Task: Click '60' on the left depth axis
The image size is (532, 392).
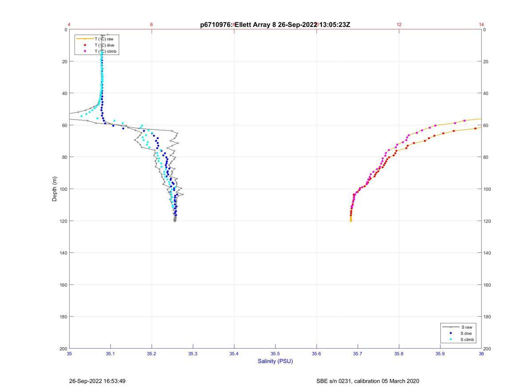Action: tap(64, 125)
